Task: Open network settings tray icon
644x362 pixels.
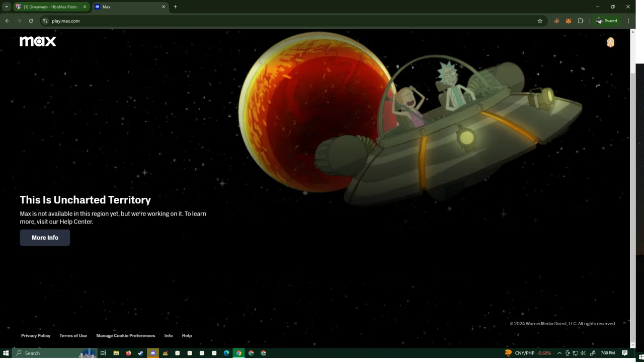Action: coord(575,353)
